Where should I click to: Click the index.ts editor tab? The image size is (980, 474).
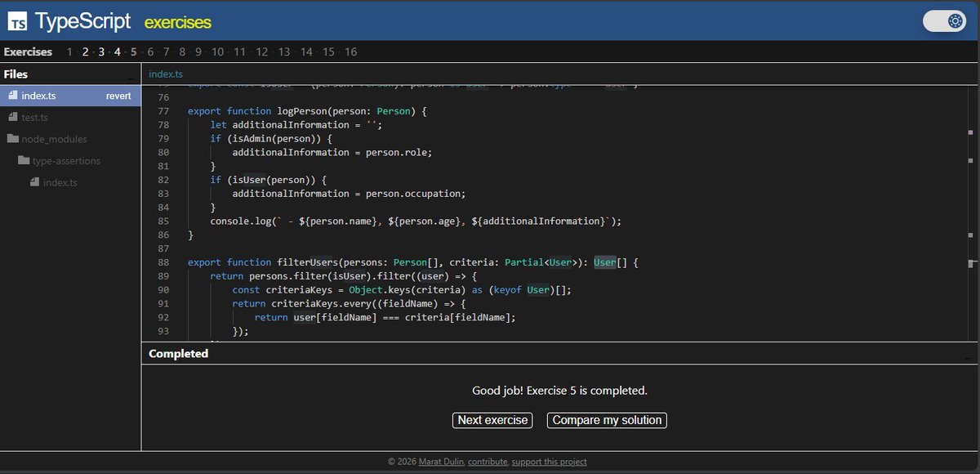pyautogui.click(x=166, y=74)
